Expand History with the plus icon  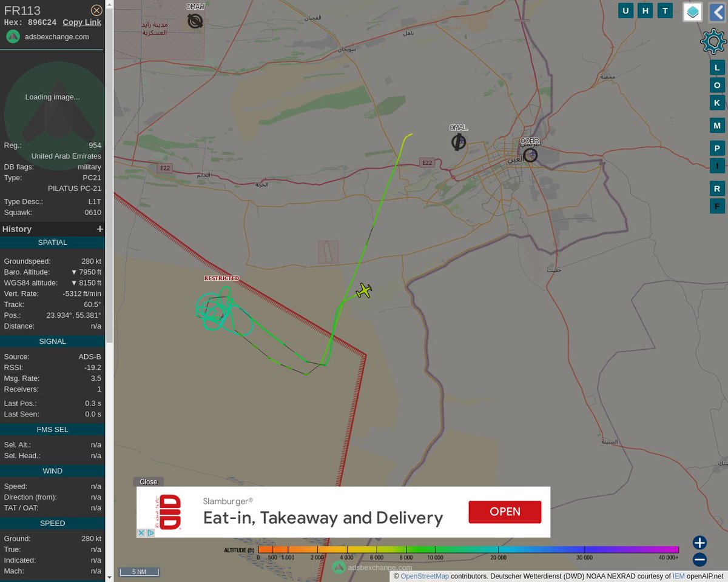[99, 229]
